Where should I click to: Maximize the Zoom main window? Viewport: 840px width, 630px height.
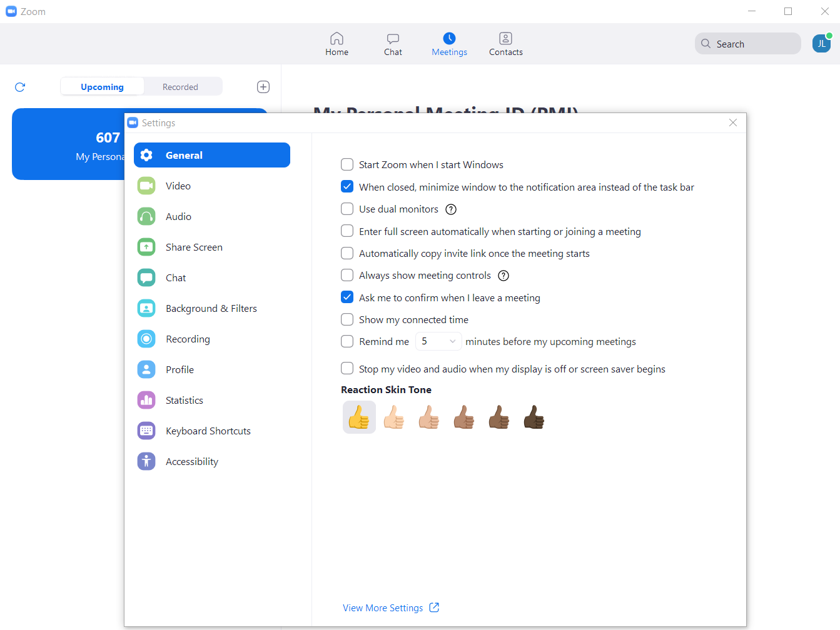coord(788,11)
